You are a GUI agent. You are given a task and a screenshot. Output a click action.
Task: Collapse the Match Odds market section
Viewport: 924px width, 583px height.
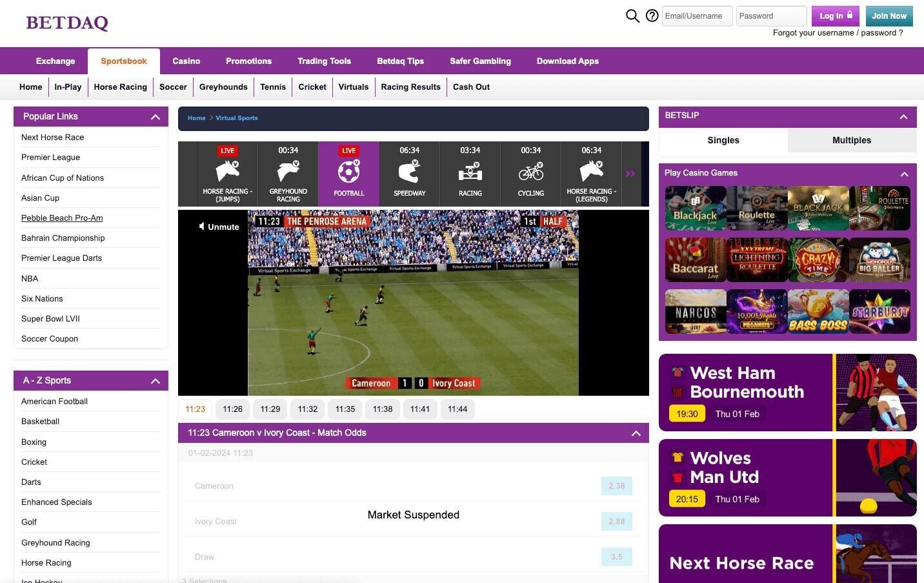point(636,433)
